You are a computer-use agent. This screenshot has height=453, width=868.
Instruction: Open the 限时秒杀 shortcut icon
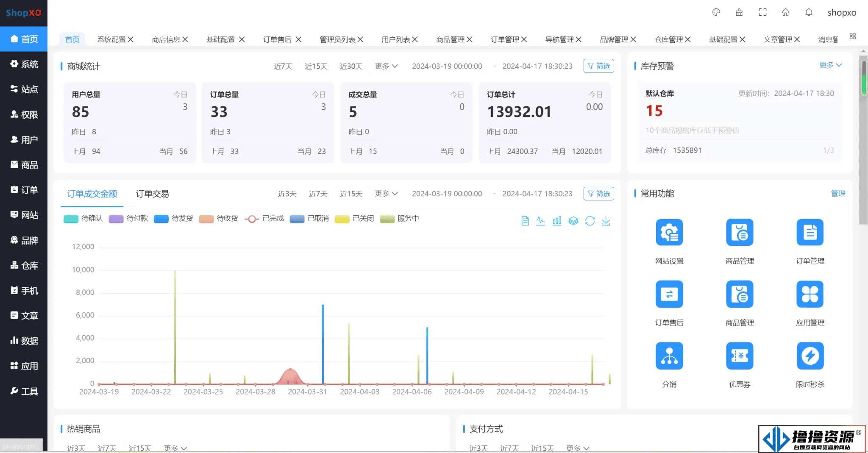tap(810, 356)
